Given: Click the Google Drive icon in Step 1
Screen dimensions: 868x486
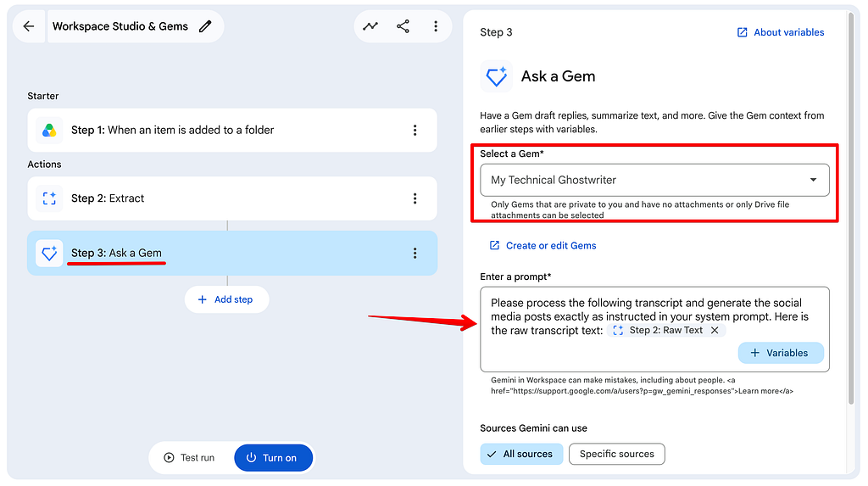Looking at the screenshot, I should click(x=49, y=131).
